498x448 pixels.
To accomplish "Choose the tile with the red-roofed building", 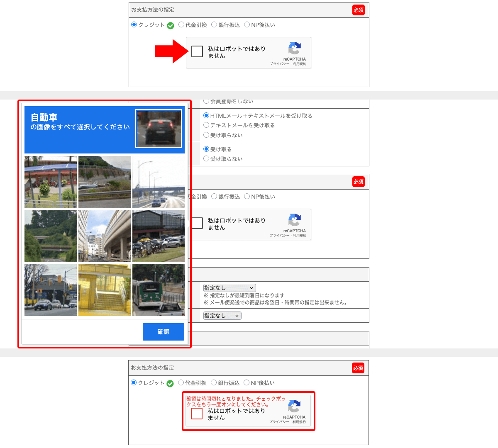I will pos(51,182).
